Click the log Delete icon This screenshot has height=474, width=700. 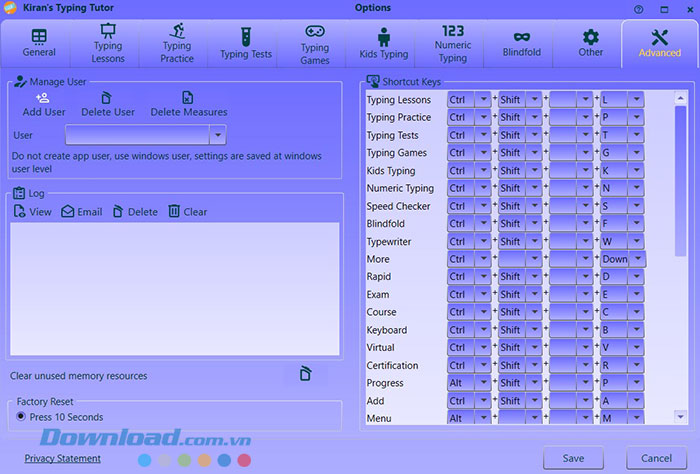click(x=118, y=212)
